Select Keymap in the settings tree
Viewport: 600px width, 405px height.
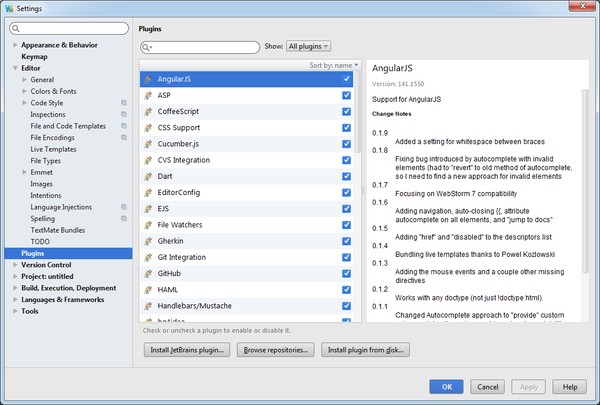click(x=35, y=56)
